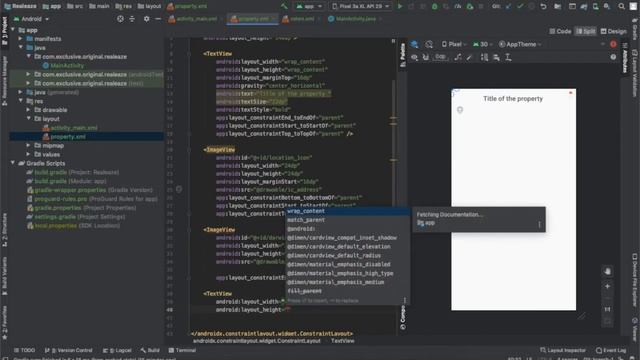Click the design surface layers icon

[414, 44]
